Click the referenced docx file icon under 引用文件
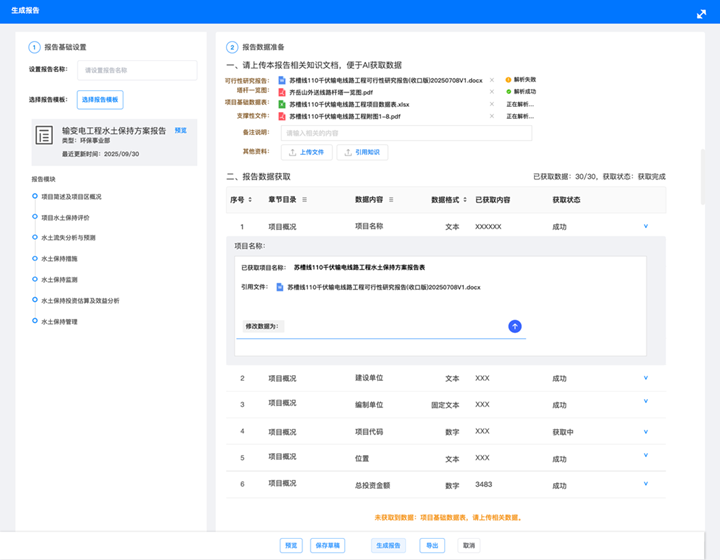This screenshot has height=560, width=720. point(280,287)
